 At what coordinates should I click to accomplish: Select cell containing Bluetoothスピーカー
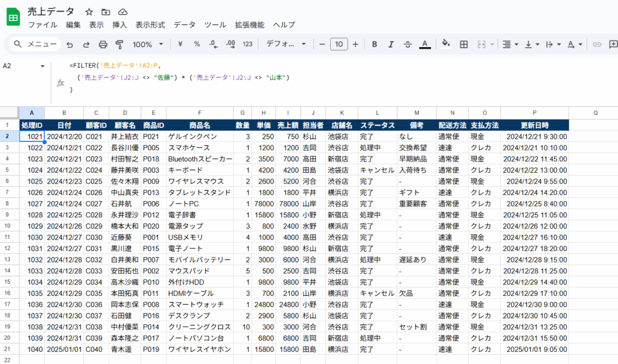[200, 159]
